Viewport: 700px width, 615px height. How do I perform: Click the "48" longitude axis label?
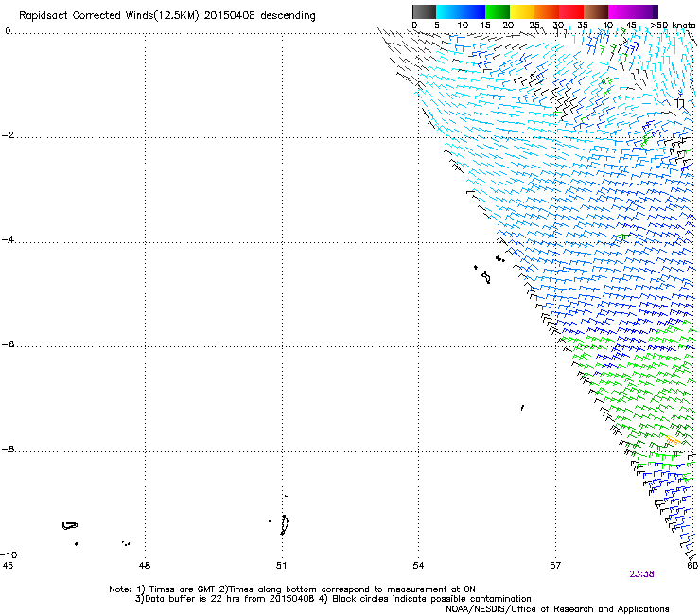tap(145, 566)
